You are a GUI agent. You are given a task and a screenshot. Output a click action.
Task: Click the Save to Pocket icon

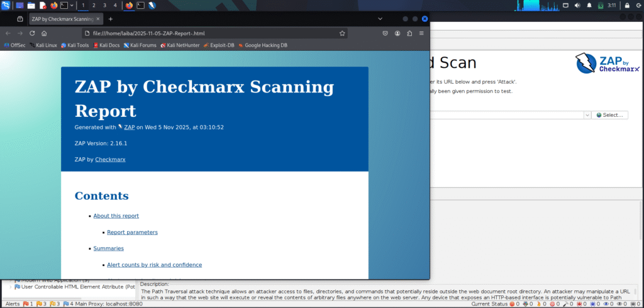(385, 33)
